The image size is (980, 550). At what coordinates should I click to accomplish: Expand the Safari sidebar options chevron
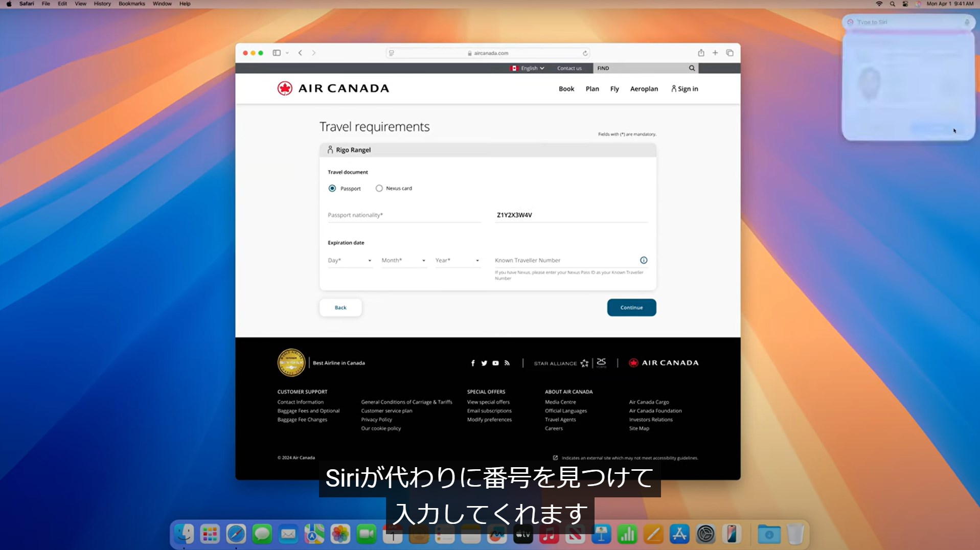click(287, 53)
